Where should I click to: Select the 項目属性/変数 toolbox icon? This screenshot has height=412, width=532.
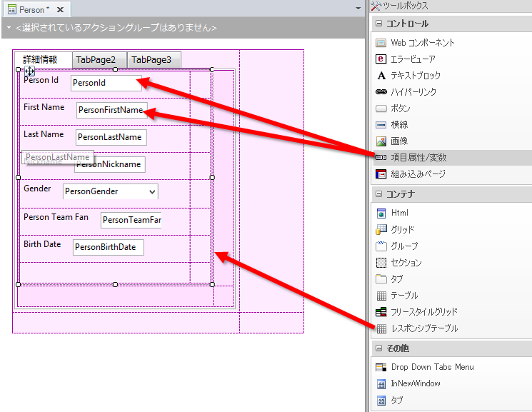[381, 158]
